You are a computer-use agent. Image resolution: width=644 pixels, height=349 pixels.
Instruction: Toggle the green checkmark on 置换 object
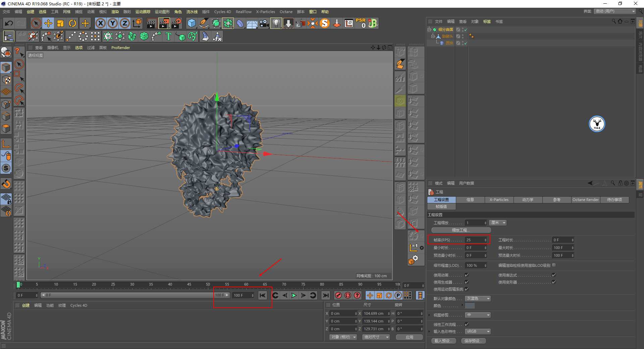466,43
